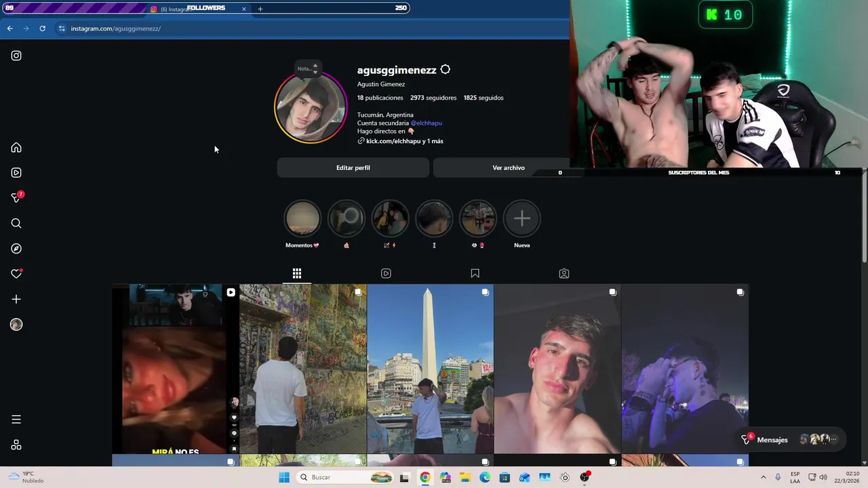
Task: Open Microsoft Store from the taskbar
Action: point(505,477)
